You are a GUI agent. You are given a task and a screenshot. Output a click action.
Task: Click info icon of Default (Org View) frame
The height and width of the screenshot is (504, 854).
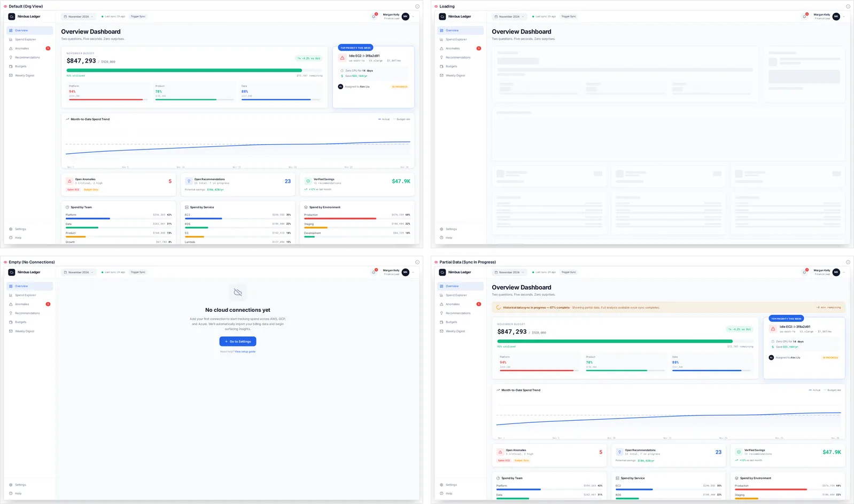point(417,6)
